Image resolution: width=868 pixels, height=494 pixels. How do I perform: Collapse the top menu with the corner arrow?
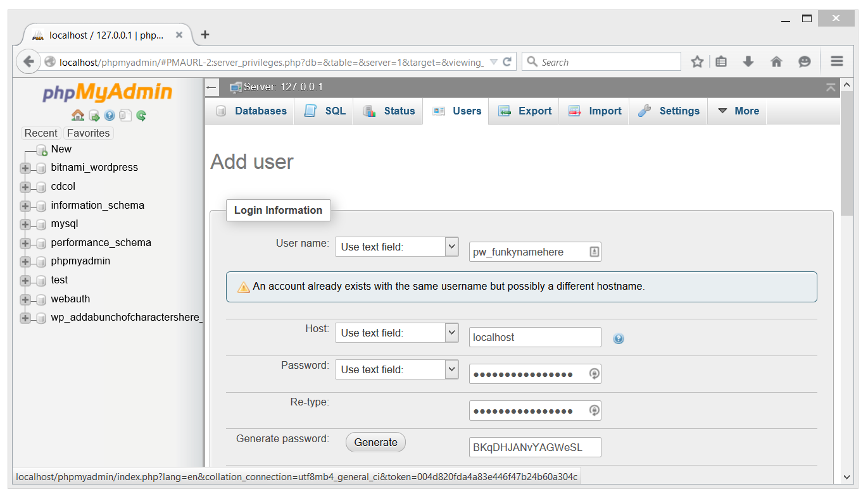(x=831, y=87)
